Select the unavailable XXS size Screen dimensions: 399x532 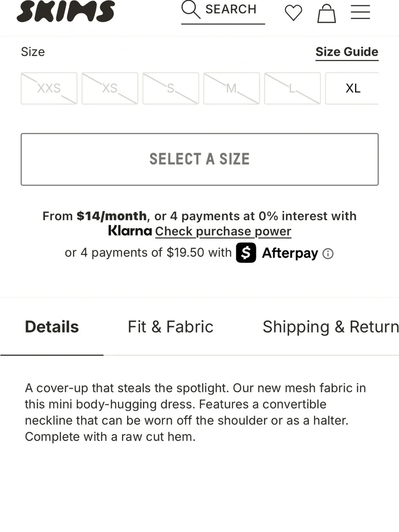49,88
